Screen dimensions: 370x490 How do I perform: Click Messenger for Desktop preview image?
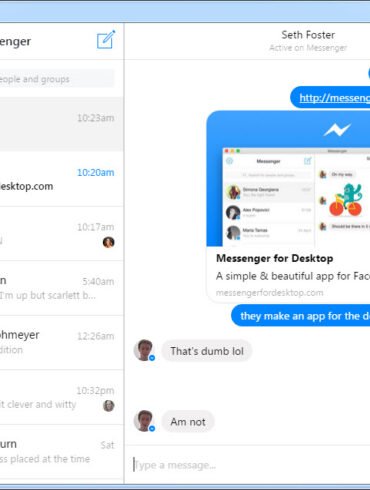point(288,179)
